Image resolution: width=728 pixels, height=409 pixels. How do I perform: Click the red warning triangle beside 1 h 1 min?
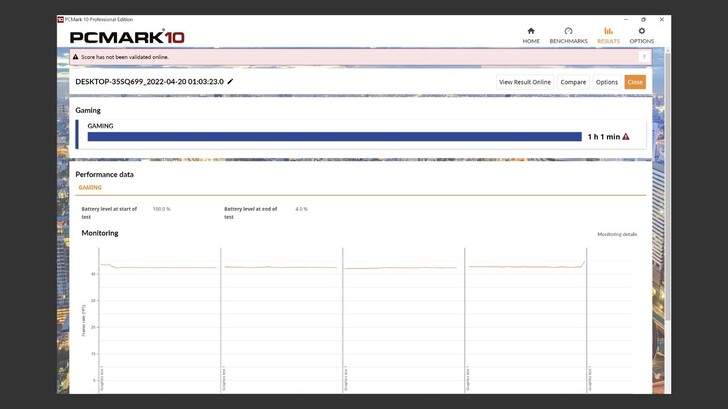[626, 137]
